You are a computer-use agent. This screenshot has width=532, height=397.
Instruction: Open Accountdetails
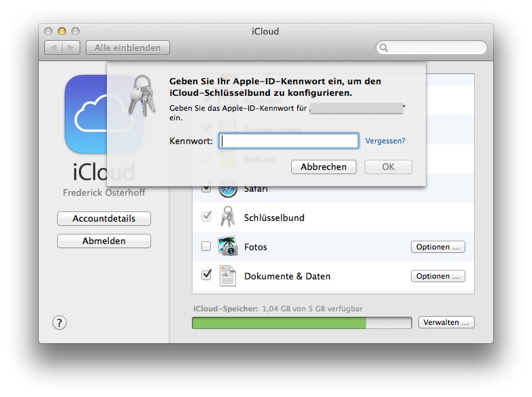pyautogui.click(x=104, y=218)
